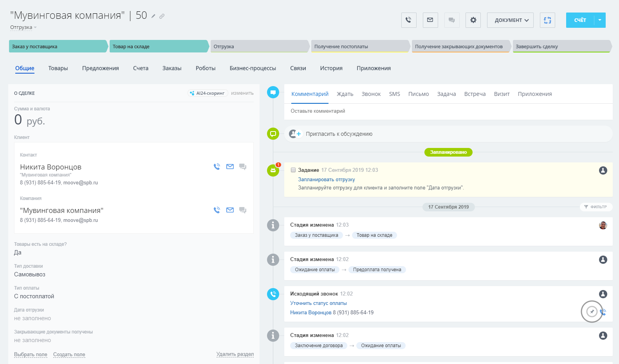Copy deal link using chain icon
Screen dimensions: 619x364
tap(162, 16)
